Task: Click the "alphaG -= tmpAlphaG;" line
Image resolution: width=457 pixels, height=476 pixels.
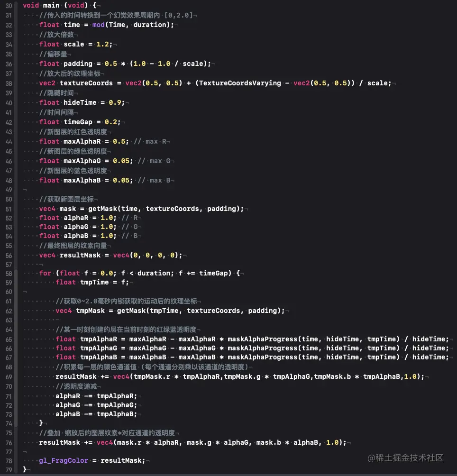Action: click(96, 405)
